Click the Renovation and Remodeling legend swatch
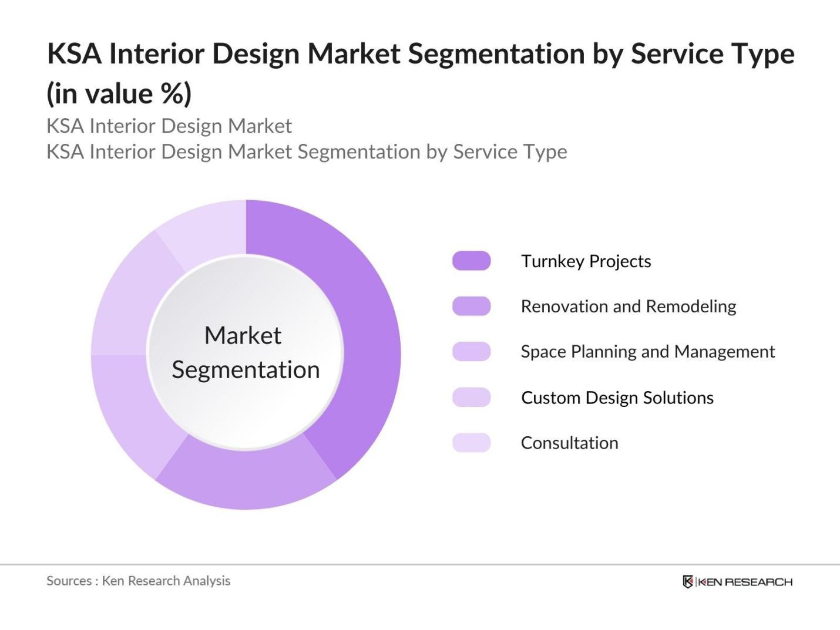 pos(471,306)
